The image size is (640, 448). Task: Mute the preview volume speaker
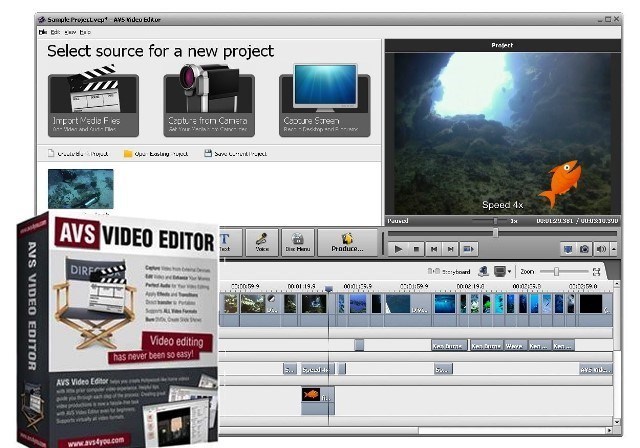pyautogui.click(x=601, y=249)
